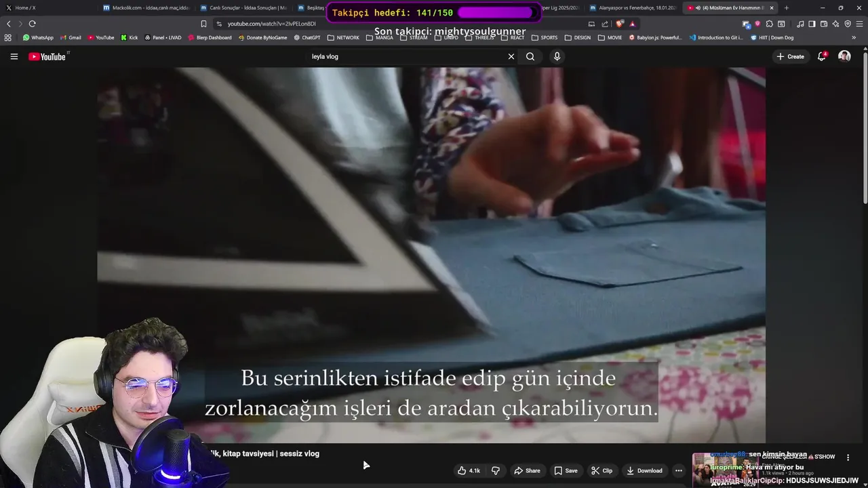Open HIIT | Down Dog bookmark
The width and height of the screenshot is (868, 488).
[x=772, y=37]
